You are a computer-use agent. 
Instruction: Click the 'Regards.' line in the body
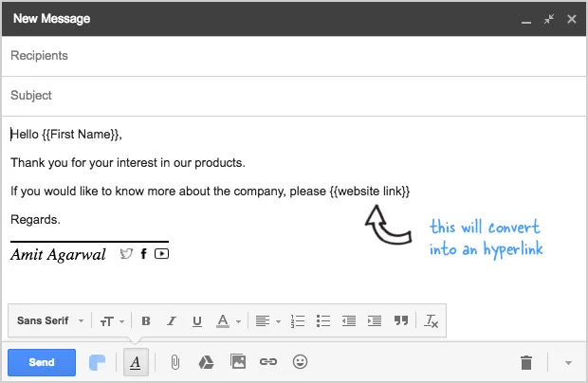35,219
